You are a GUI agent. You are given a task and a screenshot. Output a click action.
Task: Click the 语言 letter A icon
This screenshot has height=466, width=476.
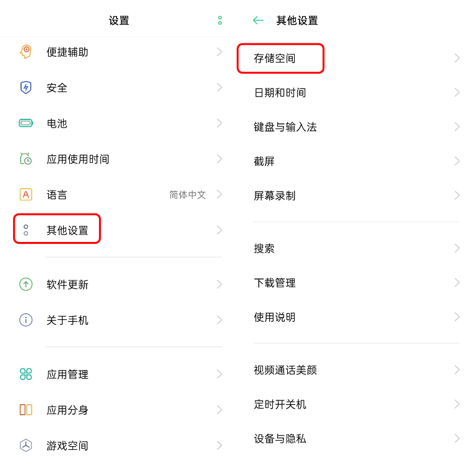click(25, 194)
